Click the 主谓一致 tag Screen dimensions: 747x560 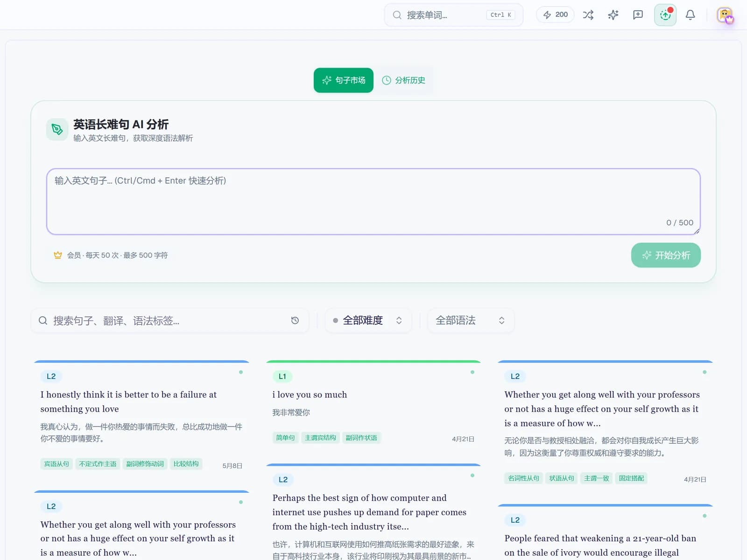coord(597,478)
